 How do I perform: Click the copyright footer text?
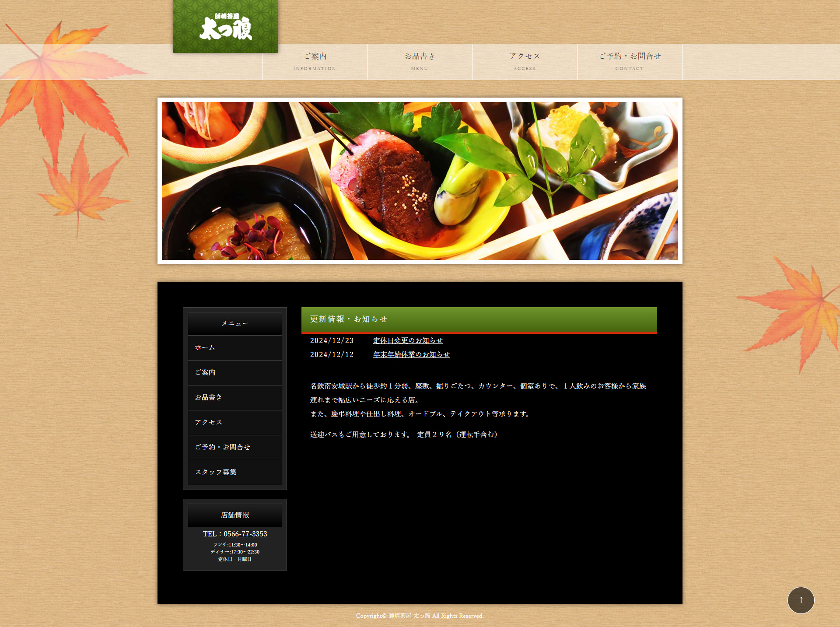pos(420,616)
